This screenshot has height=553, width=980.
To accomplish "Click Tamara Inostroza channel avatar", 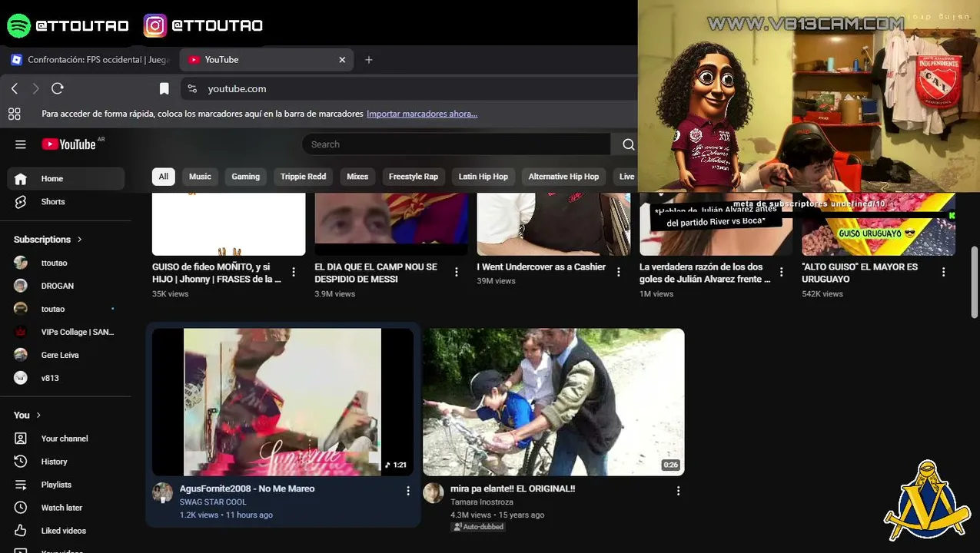I will tap(434, 493).
